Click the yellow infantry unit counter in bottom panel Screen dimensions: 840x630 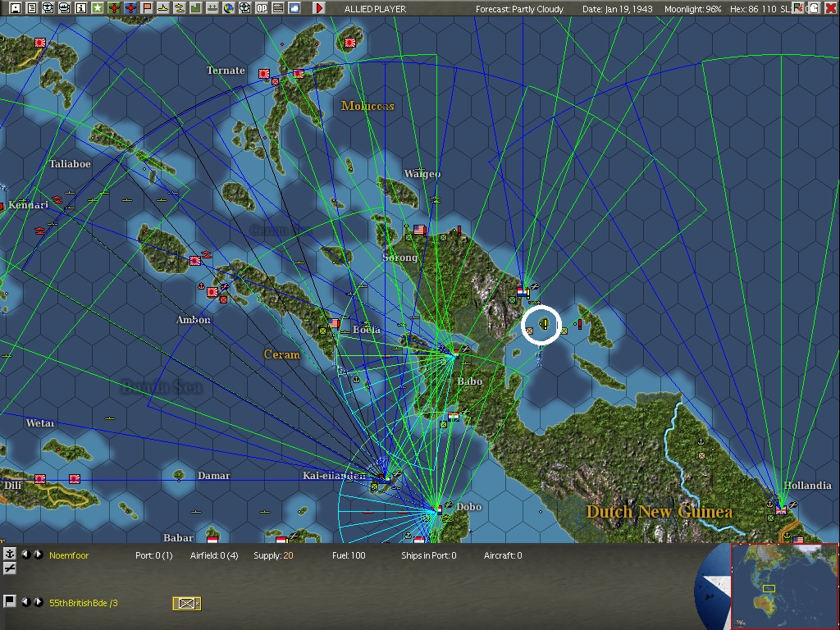point(186,603)
